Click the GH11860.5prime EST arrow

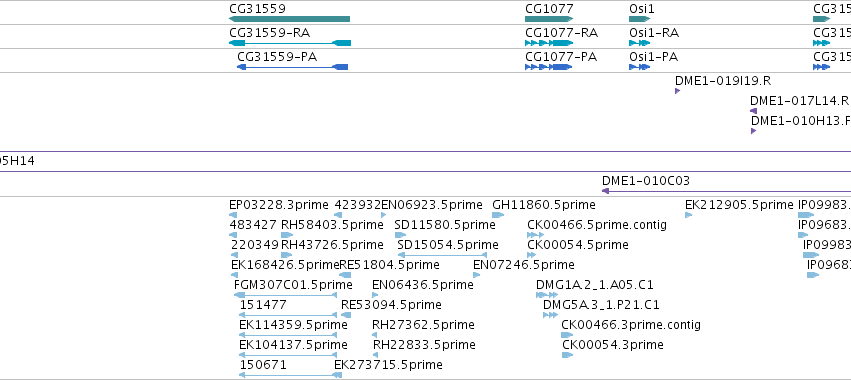click(498, 215)
